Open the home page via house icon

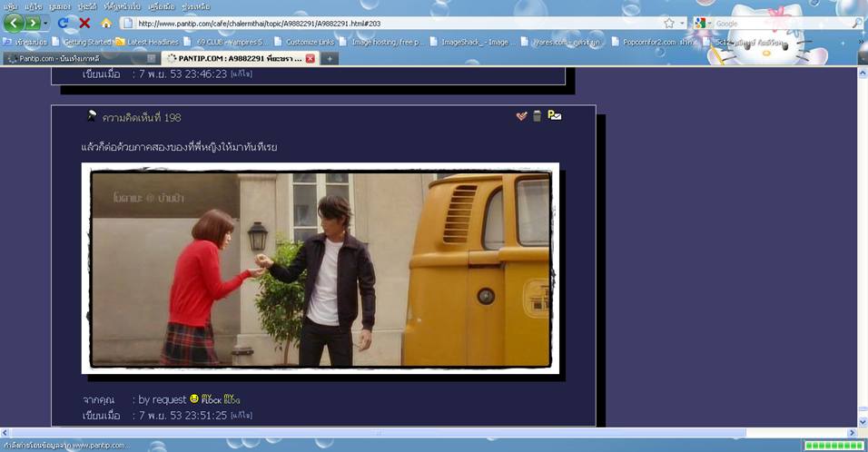(x=105, y=24)
